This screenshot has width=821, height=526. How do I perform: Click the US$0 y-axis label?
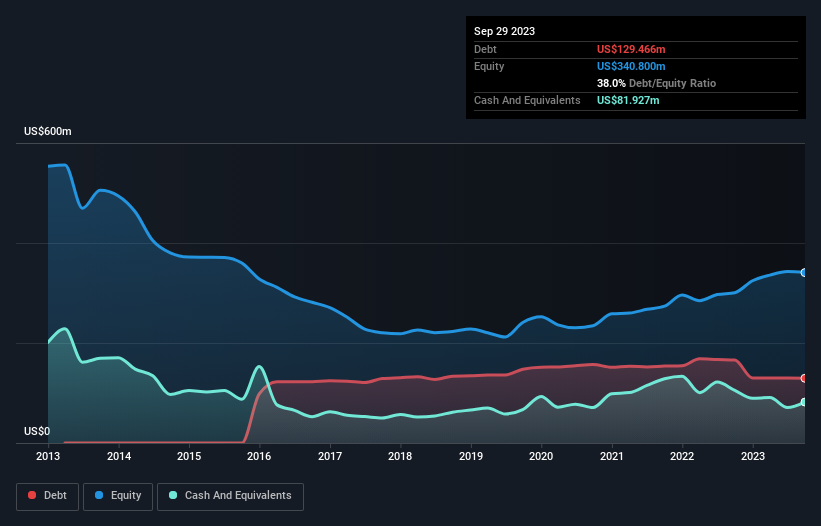click(x=37, y=431)
